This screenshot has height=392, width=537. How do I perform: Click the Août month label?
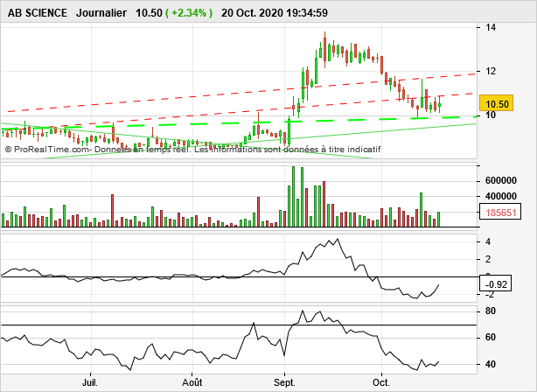192,382
